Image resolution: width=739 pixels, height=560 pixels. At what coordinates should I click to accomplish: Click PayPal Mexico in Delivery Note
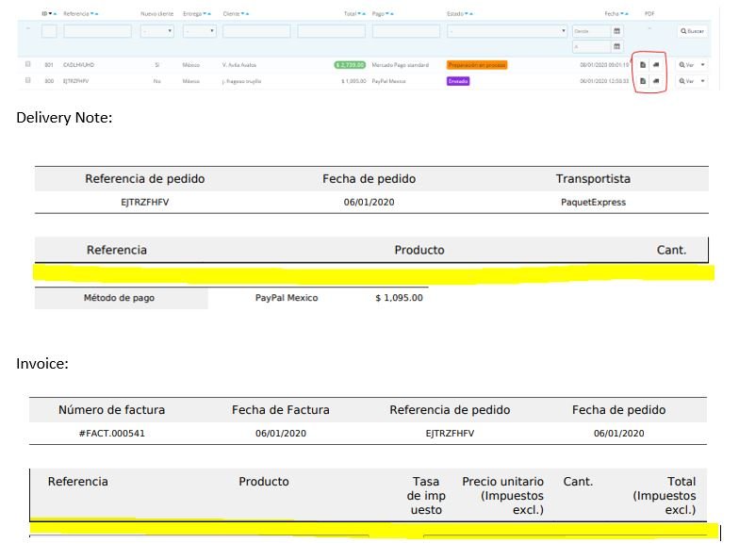point(287,298)
